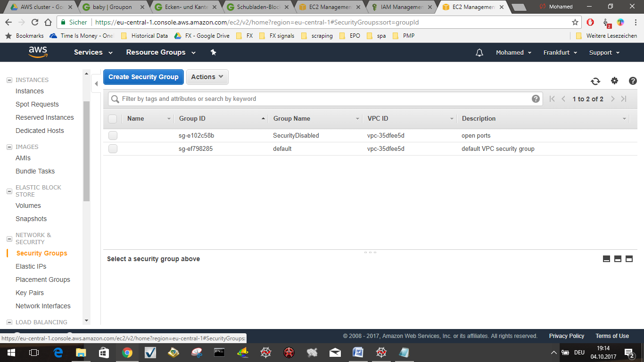Go to next page of results
This screenshot has width=644, height=362.
pyautogui.click(x=612, y=99)
